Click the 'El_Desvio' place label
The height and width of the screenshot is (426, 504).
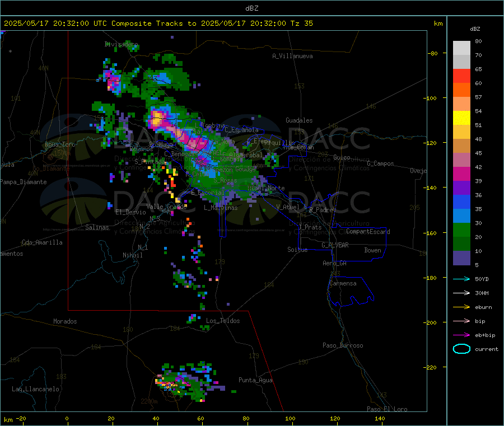(x=130, y=212)
